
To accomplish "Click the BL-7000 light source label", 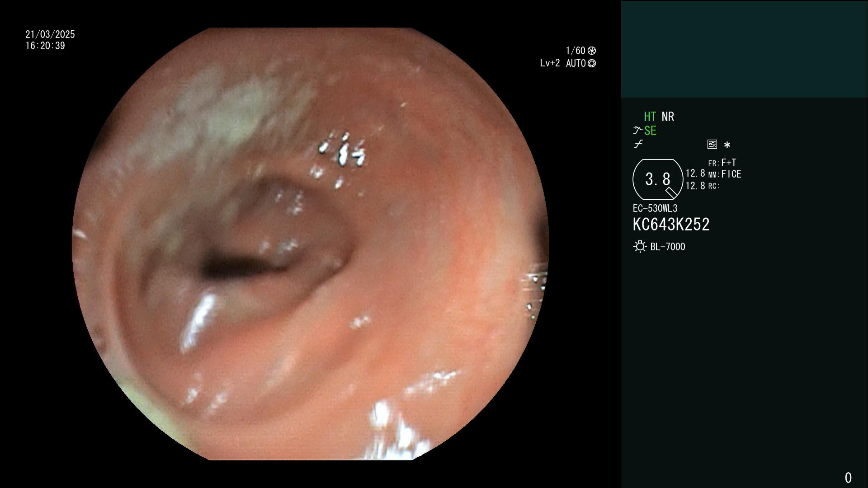I will pos(668,247).
